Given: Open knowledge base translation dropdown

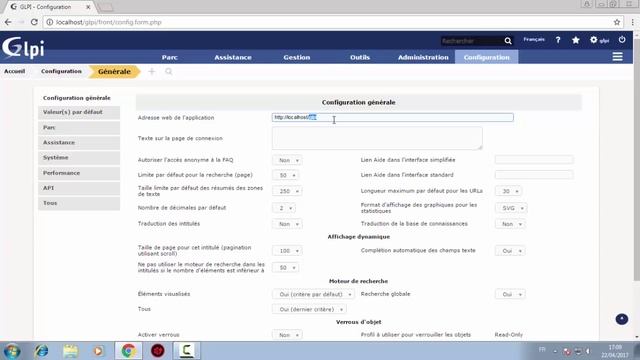Looking at the screenshot, I should (x=510, y=224).
